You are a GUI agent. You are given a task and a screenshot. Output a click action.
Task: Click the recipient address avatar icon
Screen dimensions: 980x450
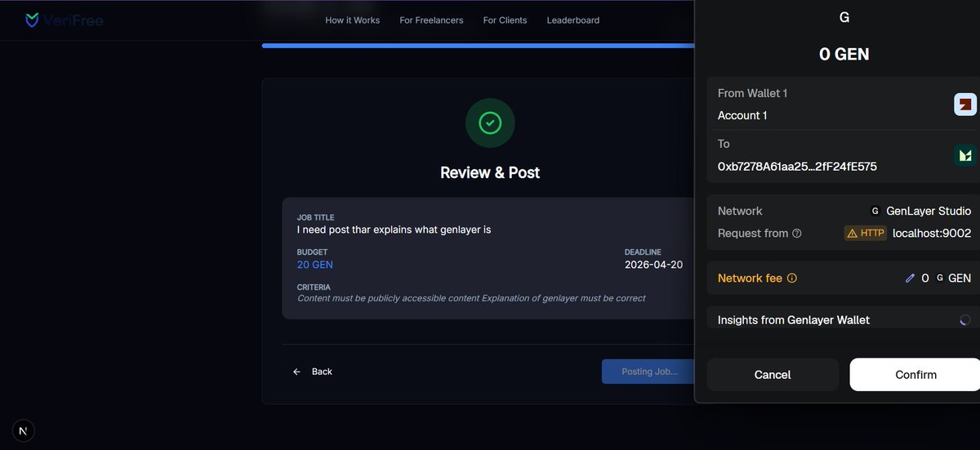tap(965, 155)
